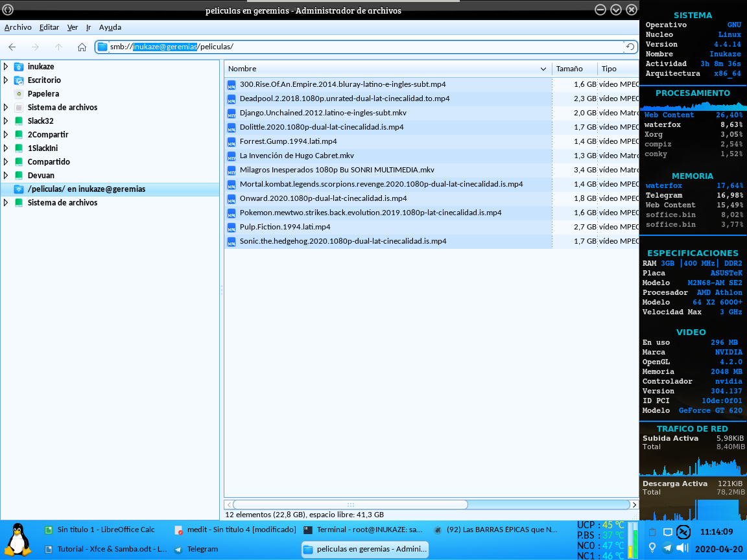The image size is (747, 560).
Task: Go up to the parent folder
Action: click(x=58, y=47)
